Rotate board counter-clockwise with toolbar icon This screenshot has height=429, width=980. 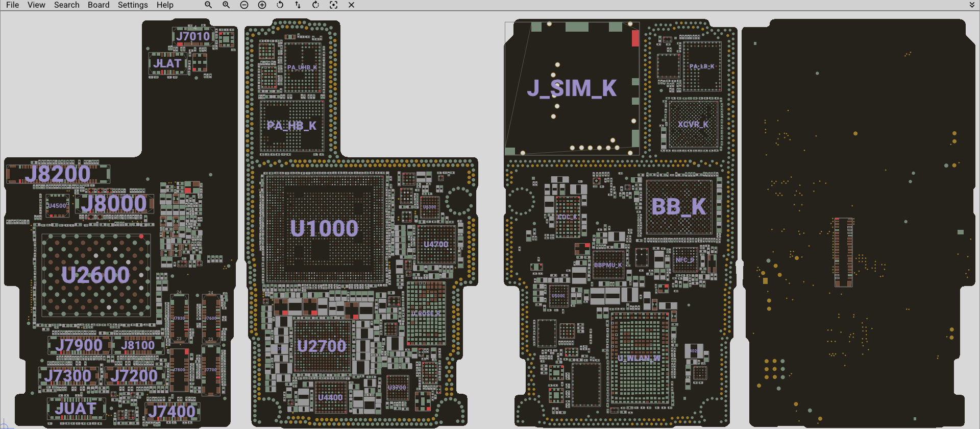280,5
